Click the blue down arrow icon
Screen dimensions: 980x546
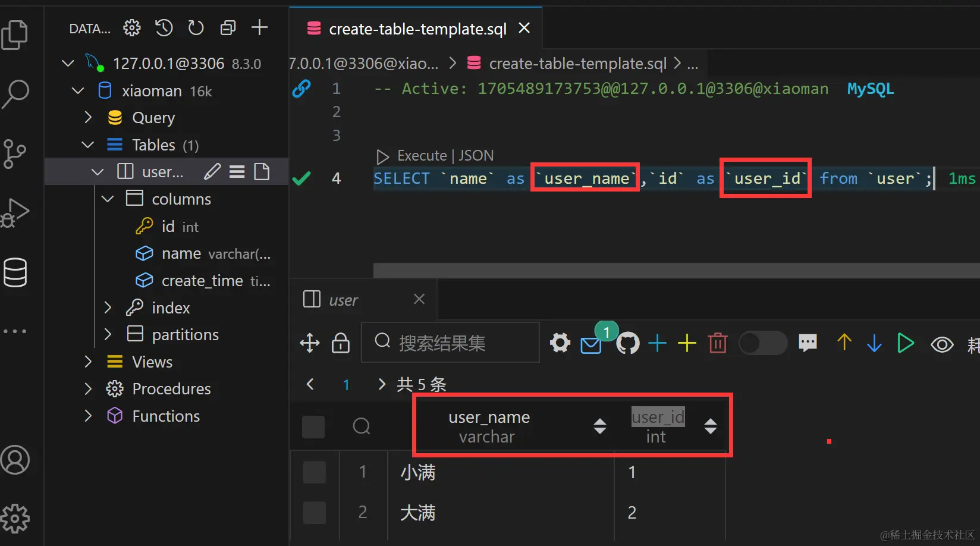pyautogui.click(x=874, y=343)
